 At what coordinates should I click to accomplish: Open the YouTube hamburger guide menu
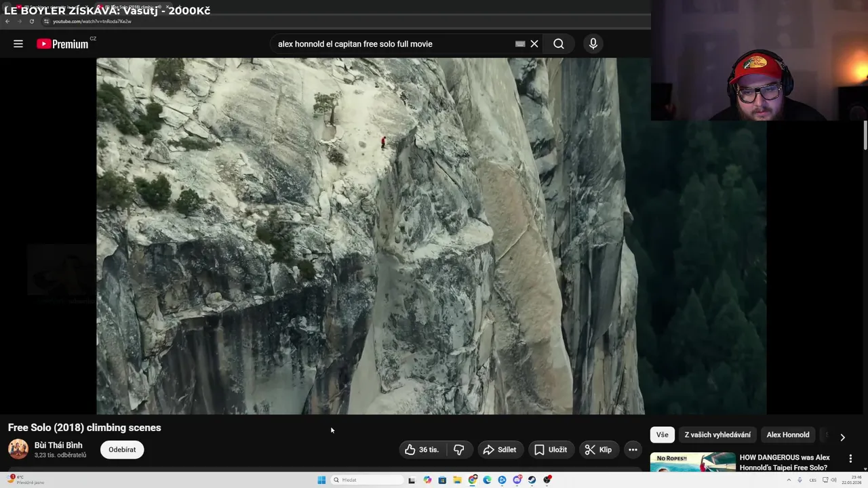tap(18, 44)
